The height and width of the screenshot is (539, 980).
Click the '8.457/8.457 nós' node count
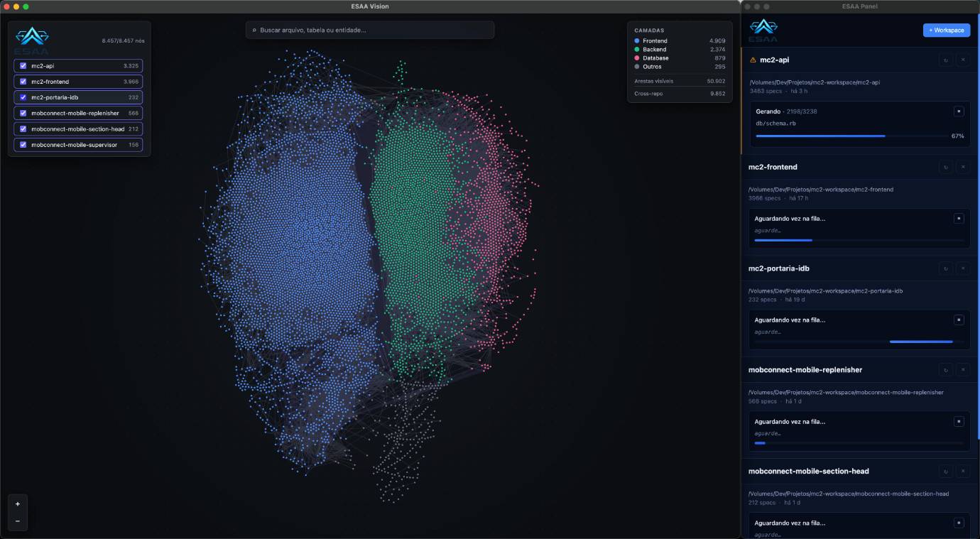pyautogui.click(x=123, y=41)
